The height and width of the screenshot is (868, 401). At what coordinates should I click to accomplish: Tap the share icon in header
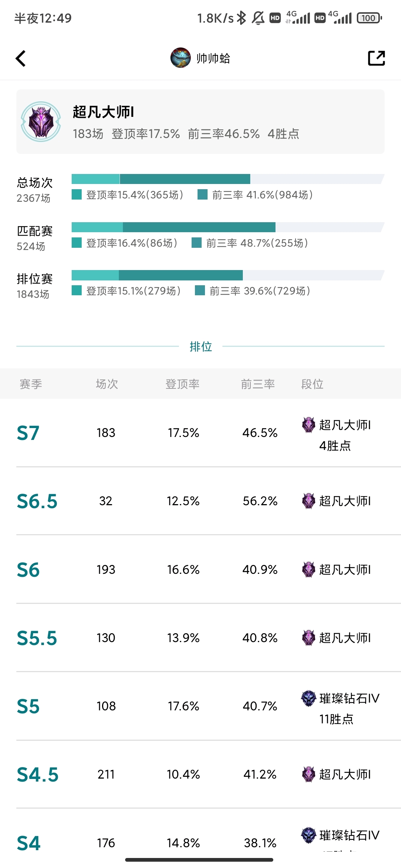(x=376, y=58)
